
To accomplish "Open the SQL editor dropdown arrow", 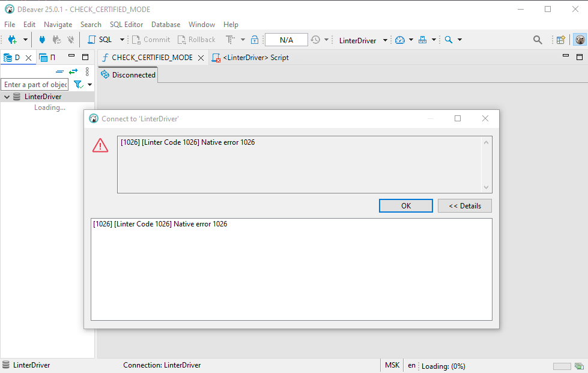I will (x=122, y=40).
